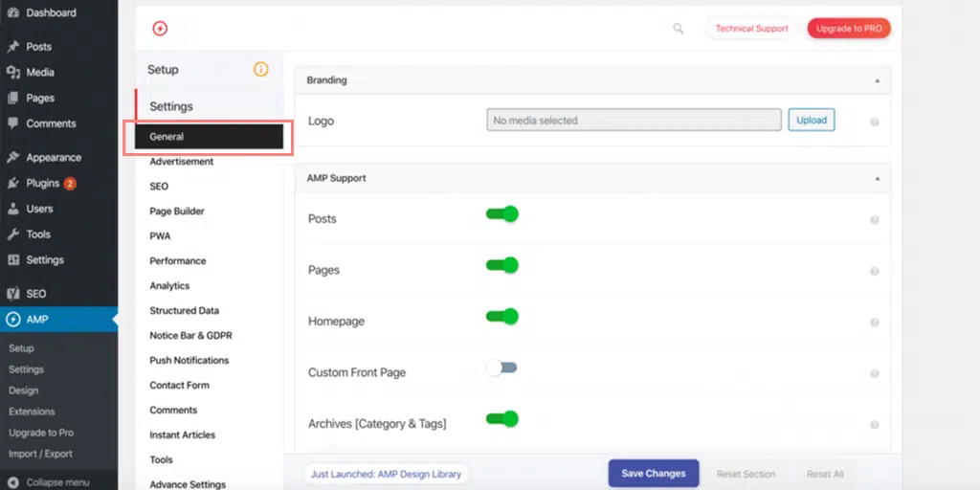Click the AMP lightning logo icon
The height and width of the screenshot is (490, 980).
click(x=160, y=29)
